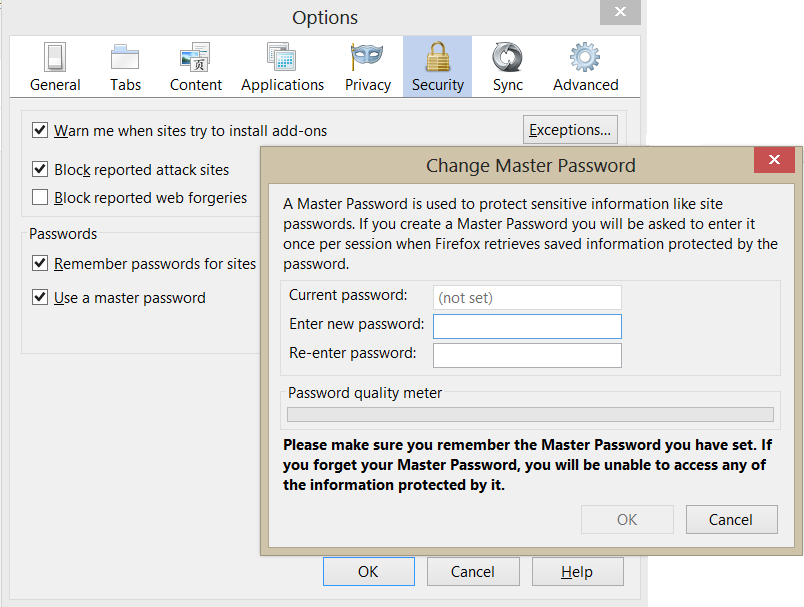Toggle warning for sites installing add-ons
Screen dimensions: 804x607
click(39, 130)
